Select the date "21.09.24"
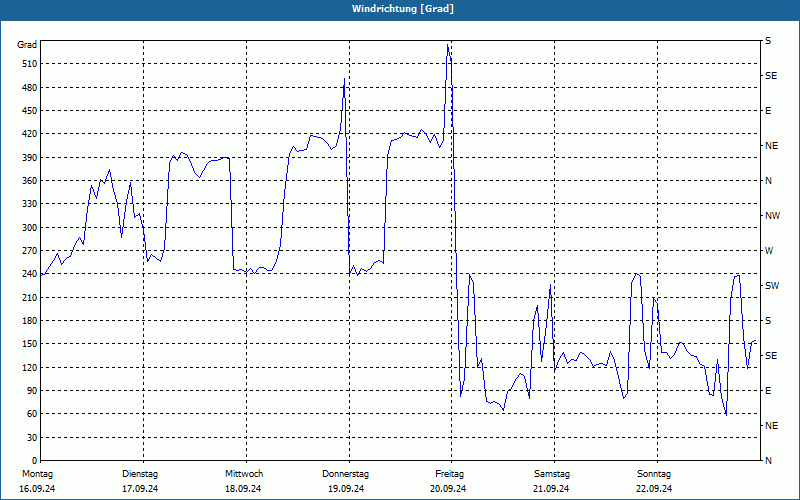800x500 pixels. pos(551,489)
